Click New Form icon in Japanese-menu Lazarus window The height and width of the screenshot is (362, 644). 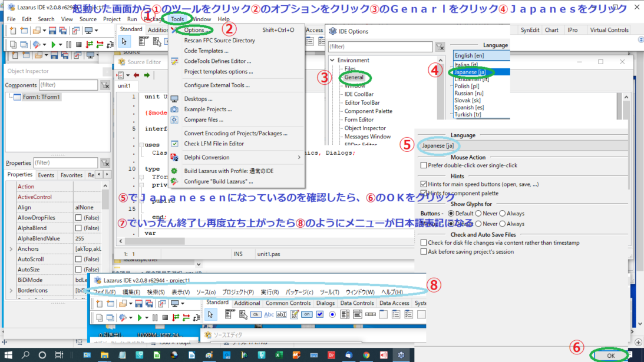click(x=110, y=304)
